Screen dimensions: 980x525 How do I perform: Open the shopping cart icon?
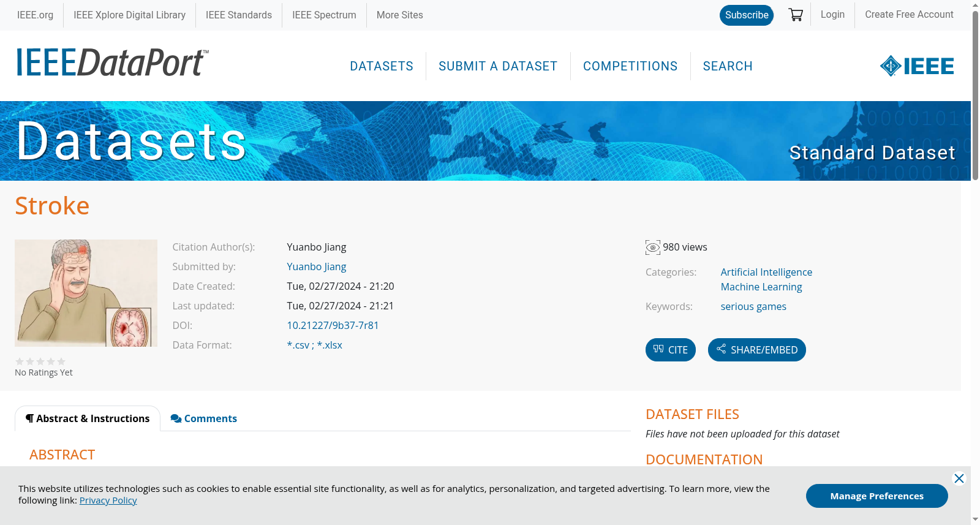pos(796,15)
